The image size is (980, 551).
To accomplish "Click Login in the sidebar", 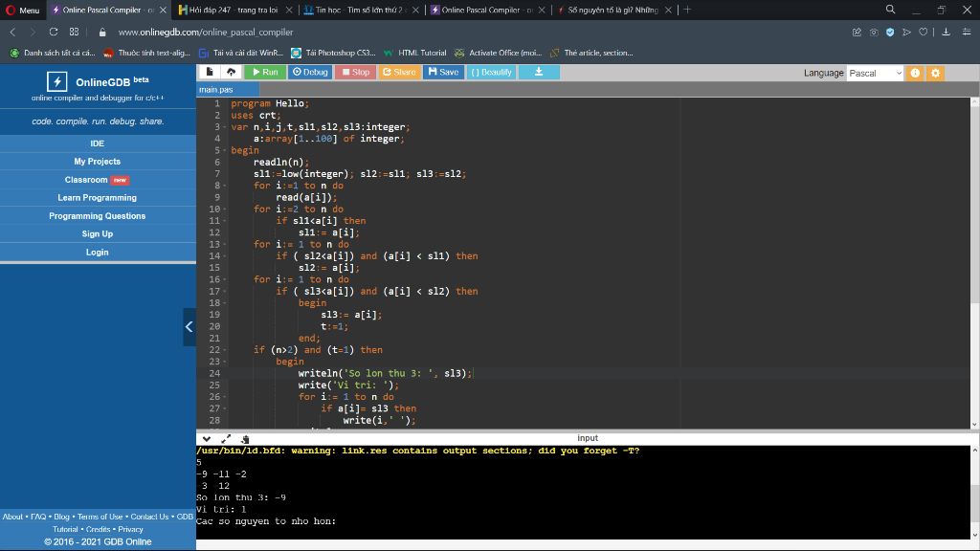I will [x=98, y=252].
